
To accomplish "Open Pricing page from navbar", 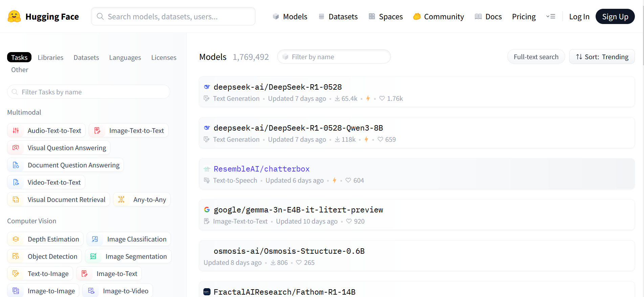I will pyautogui.click(x=524, y=17).
